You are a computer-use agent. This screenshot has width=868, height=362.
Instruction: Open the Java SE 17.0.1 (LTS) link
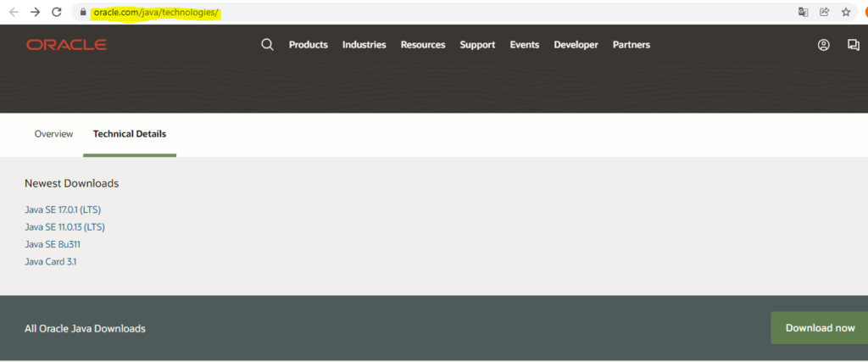(63, 209)
